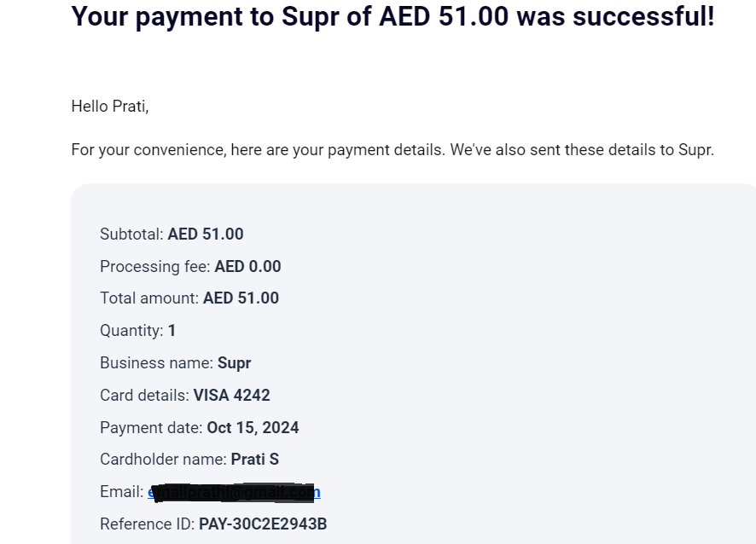Click the card number VISA 4242

click(x=231, y=396)
